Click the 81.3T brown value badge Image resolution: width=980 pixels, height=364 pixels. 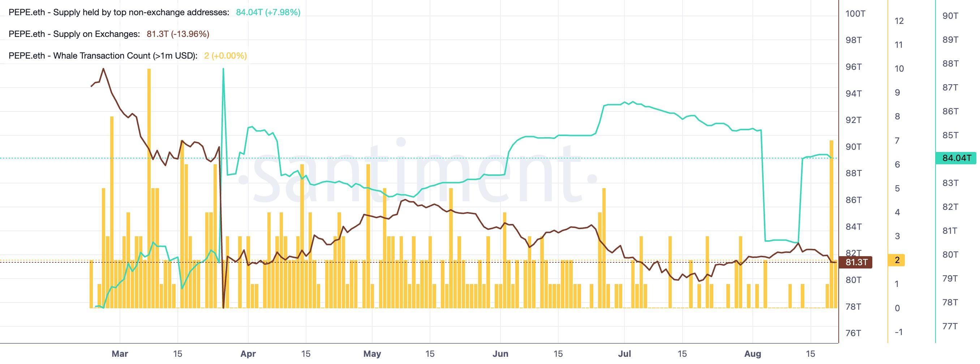point(856,262)
